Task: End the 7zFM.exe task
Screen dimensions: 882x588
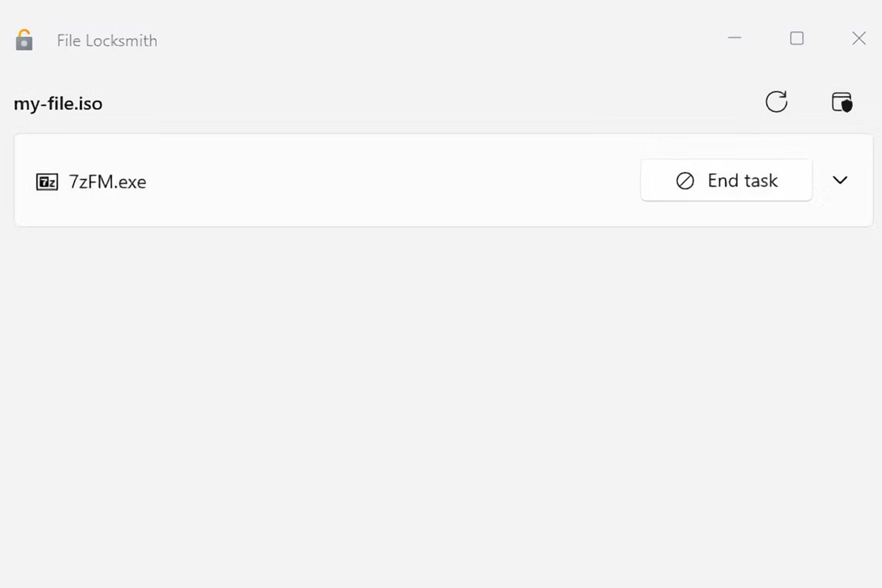Action: coord(726,181)
